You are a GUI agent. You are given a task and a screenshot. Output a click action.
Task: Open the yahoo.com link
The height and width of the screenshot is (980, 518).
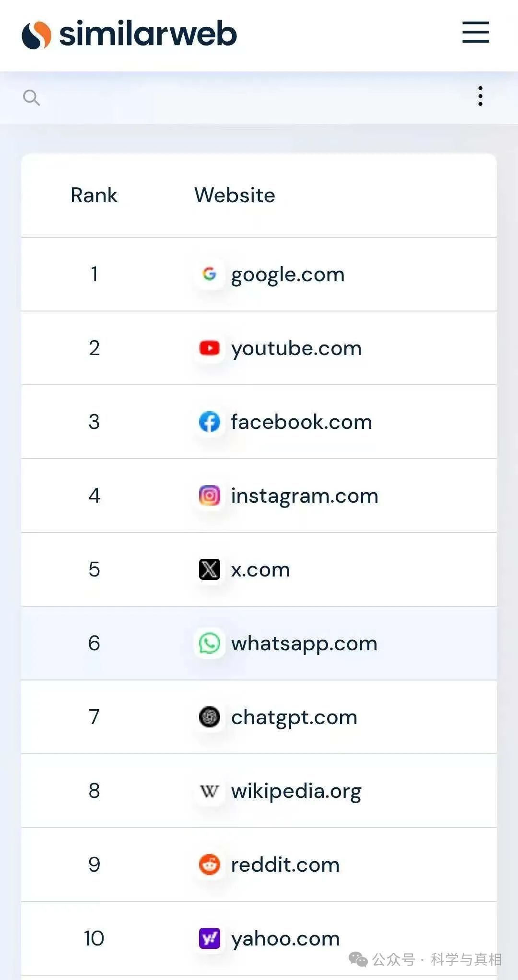285,939
